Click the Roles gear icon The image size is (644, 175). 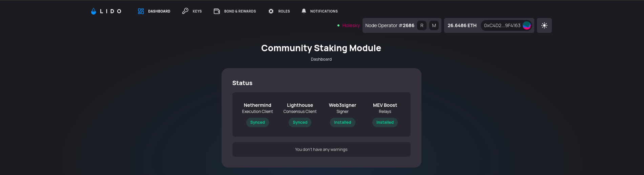pyautogui.click(x=271, y=11)
